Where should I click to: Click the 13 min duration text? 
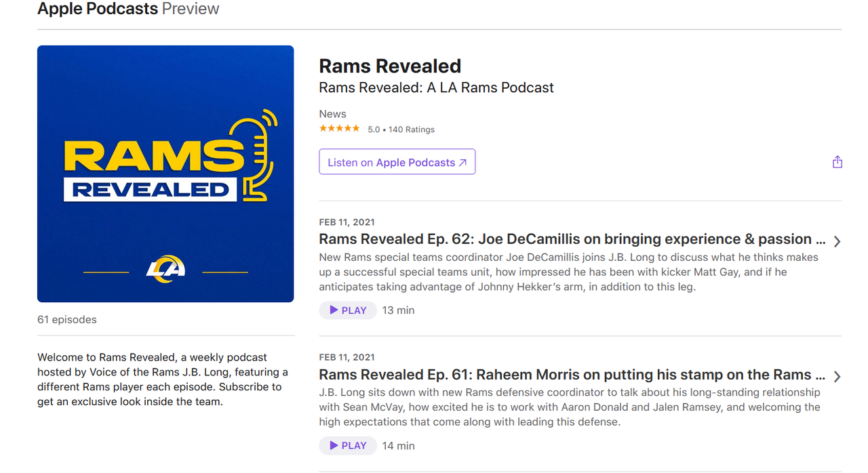[398, 310]
